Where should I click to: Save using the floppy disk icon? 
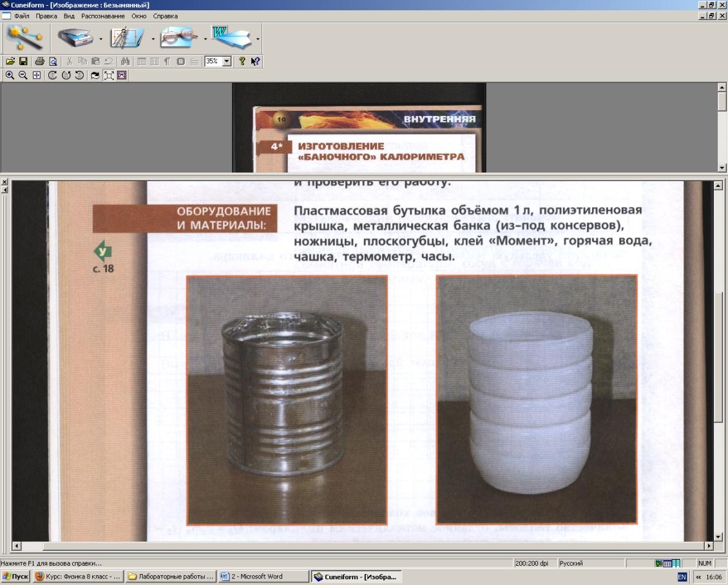click(x=23, y=61)
